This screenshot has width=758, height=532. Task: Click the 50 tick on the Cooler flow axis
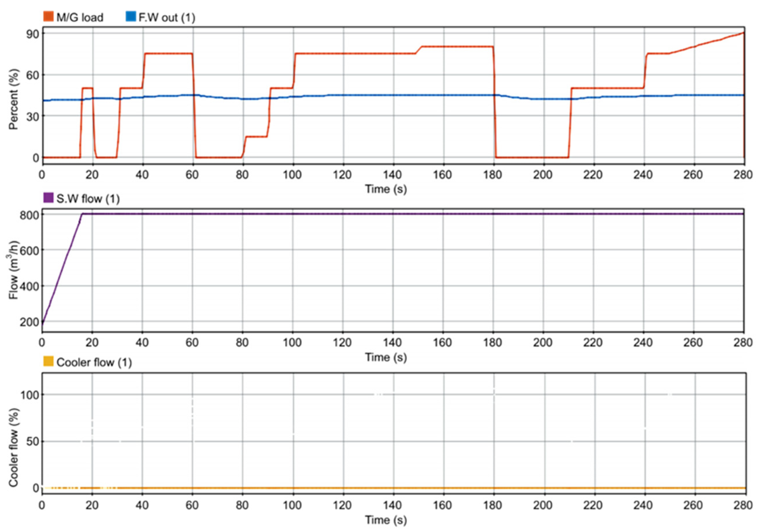(x=32, y=441)
